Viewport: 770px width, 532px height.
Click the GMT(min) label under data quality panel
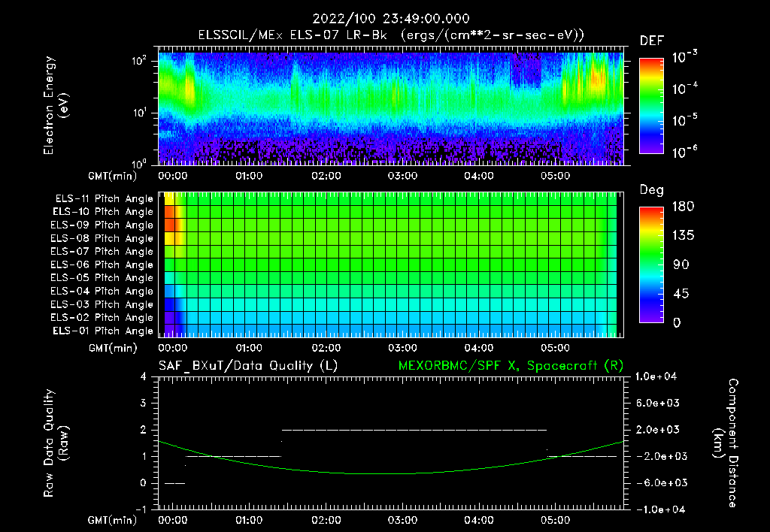pos(113,520)
